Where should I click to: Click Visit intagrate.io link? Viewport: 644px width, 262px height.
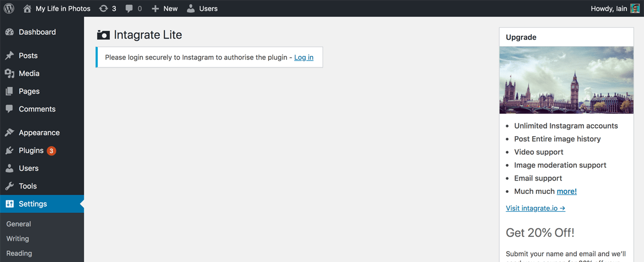click(536, 208)
